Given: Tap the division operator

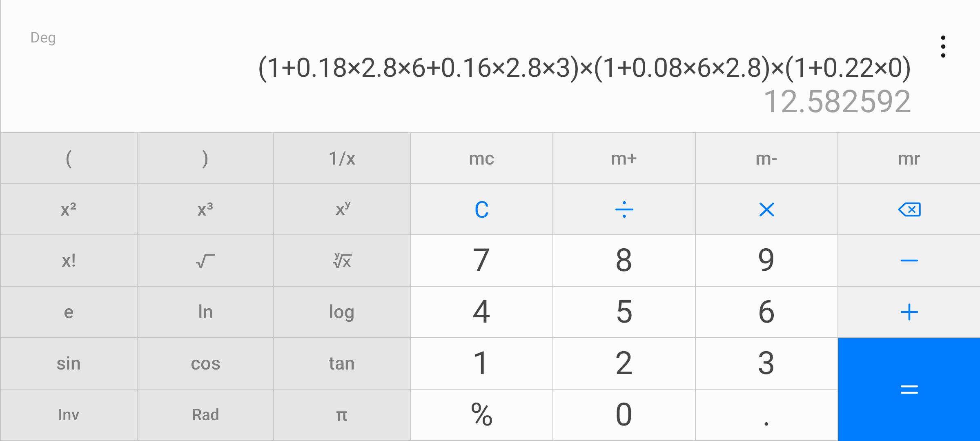Looking at the screenshot, I should coord(624,209).
